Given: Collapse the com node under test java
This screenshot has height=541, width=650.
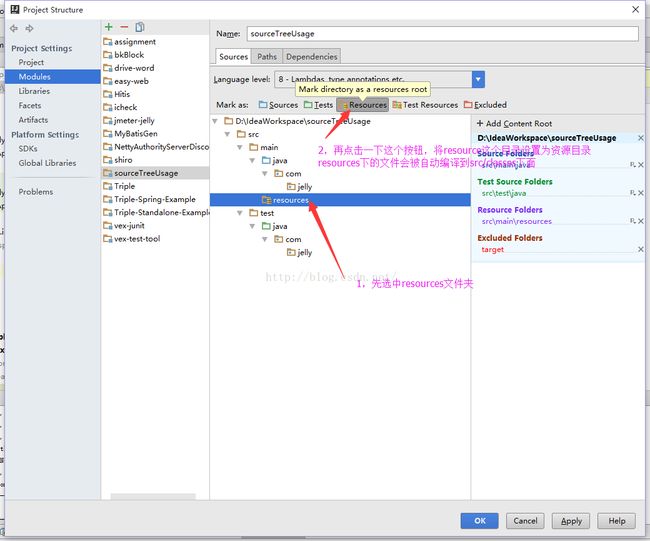Looking at the screenshot, I should coord(264,239).
